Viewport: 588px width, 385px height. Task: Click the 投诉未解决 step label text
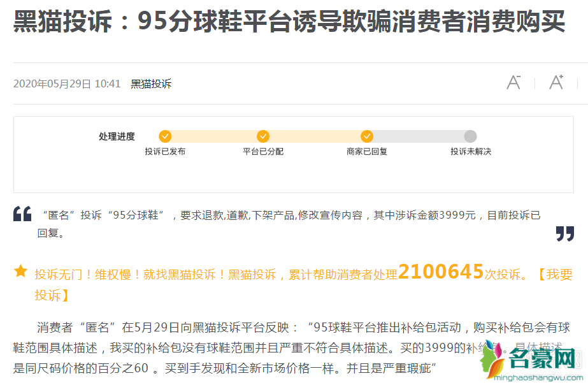pyautogui.click(x=471, y=152)
